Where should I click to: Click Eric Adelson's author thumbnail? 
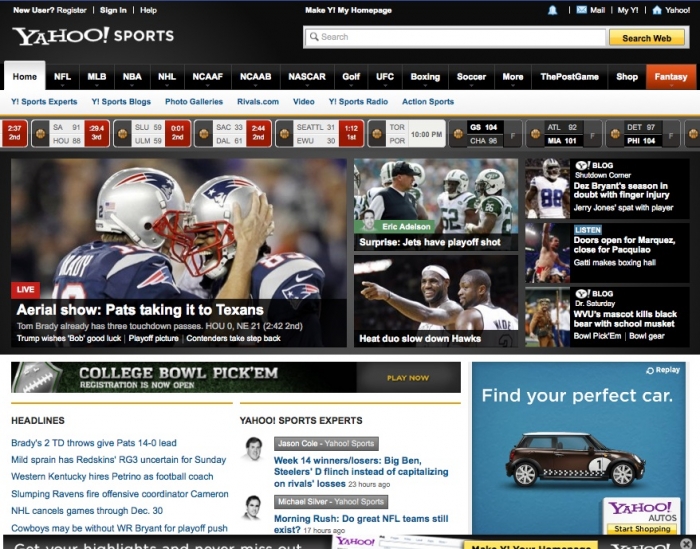point(368,221)
